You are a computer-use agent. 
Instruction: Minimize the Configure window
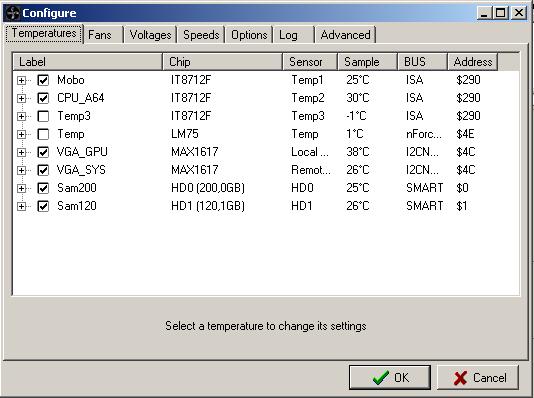pyautogui.click(x=484, y=13)
